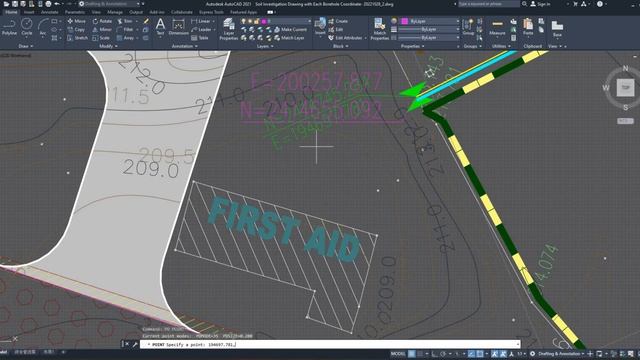The image size is (640, 360).
Task: Activate the Copy tool
Action: (x=76, y=29)
